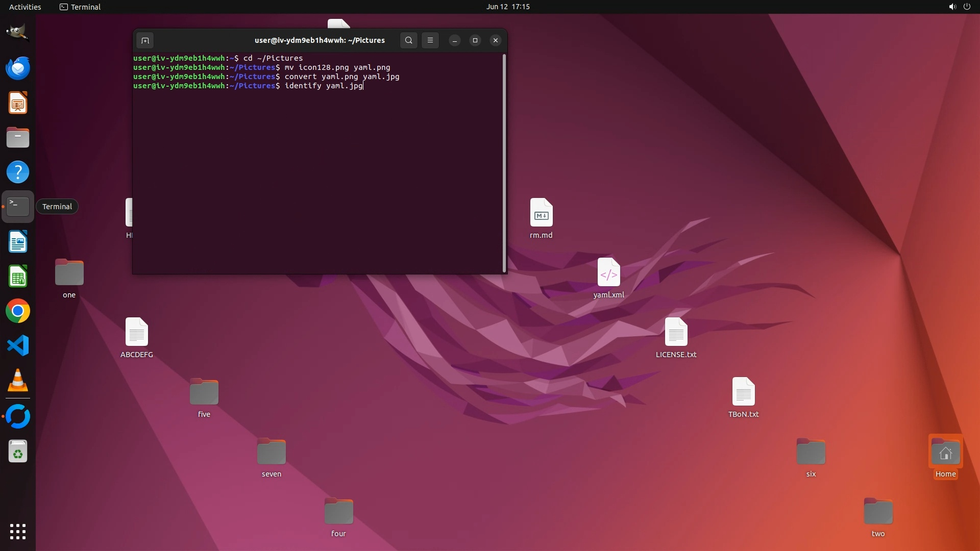Click the Activities button
980x551 pixels.
[25, 7]
